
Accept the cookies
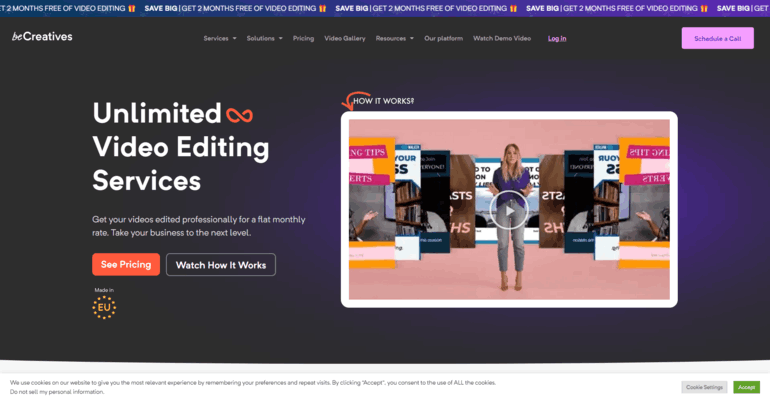(746, 387)
